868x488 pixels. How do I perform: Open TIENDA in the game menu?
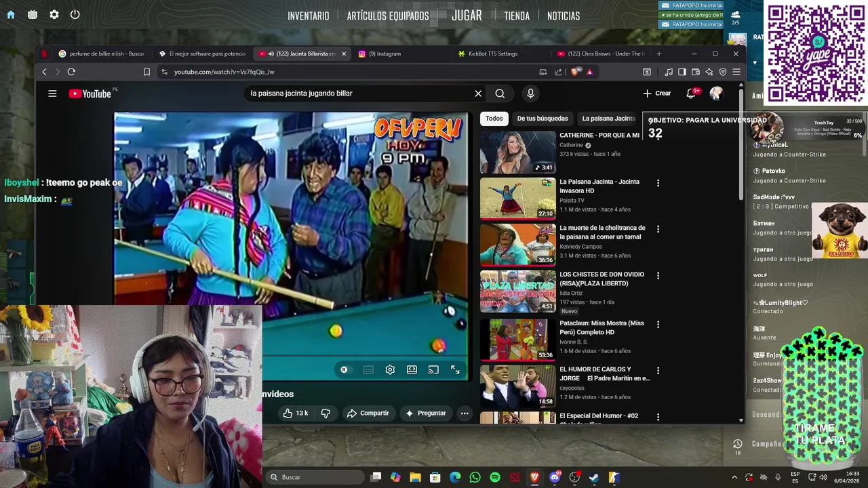(x=517, y=16)
